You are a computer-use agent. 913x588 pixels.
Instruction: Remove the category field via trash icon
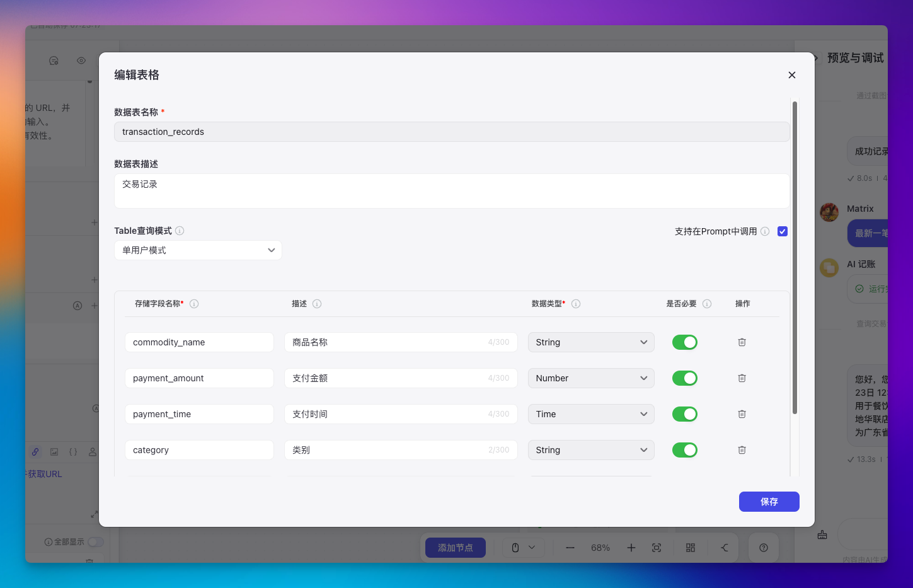point(742,450)
